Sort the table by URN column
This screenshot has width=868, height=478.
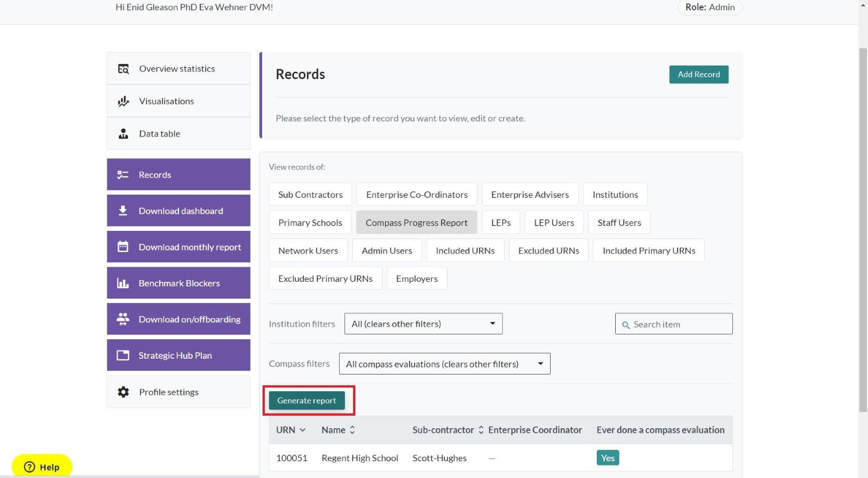tap(291, 430)
